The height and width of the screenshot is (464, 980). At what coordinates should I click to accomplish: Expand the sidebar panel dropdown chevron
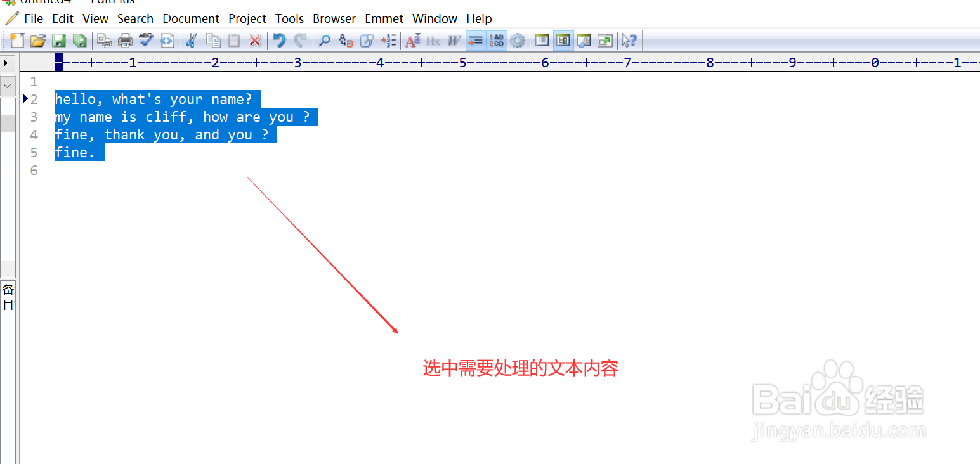tap(7, 86)
